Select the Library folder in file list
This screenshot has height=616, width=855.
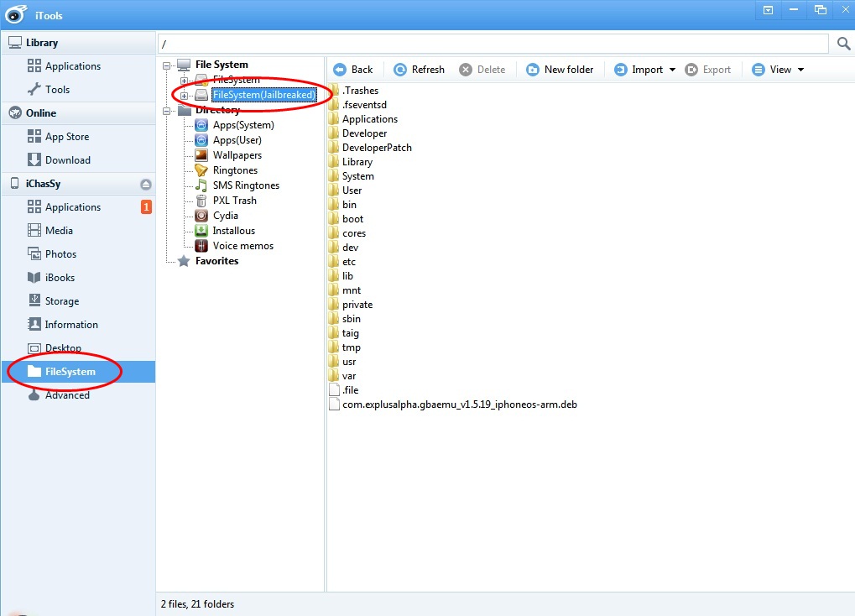[x=352, y=162]
